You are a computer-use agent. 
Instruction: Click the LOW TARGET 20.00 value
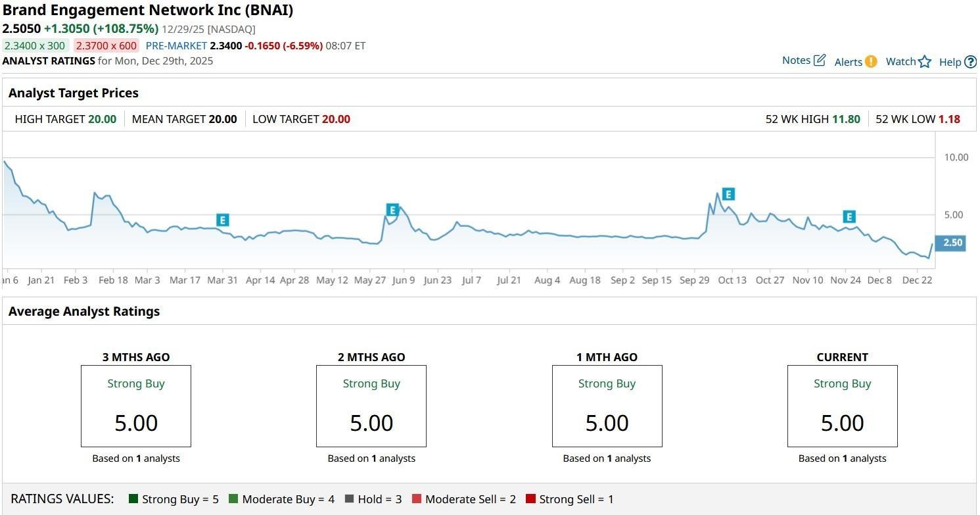point(336,119)
